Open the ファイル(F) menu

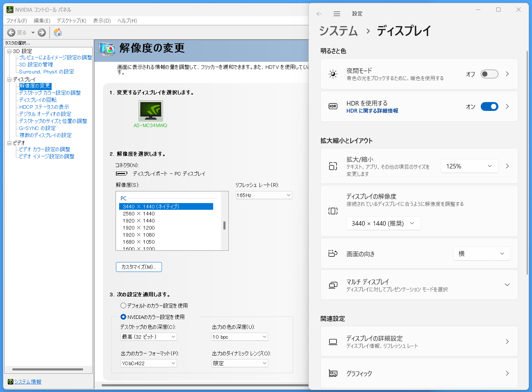(17, 20)
